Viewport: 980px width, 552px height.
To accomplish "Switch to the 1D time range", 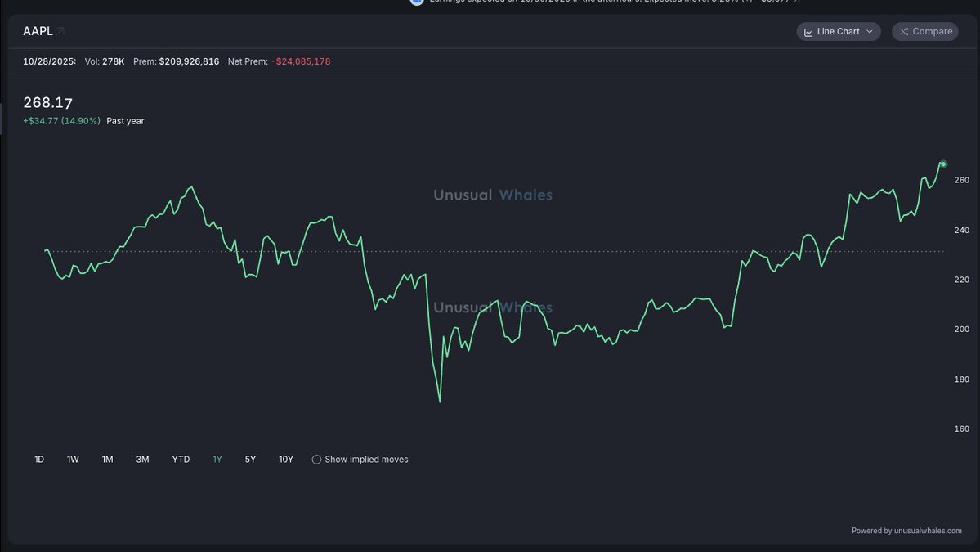I will pyautogui.click(x=39, y=460).
